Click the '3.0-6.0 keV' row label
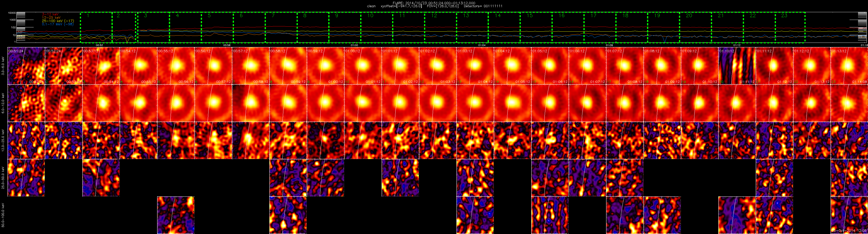This screenshot has height=234, width=868. (3, 66)
